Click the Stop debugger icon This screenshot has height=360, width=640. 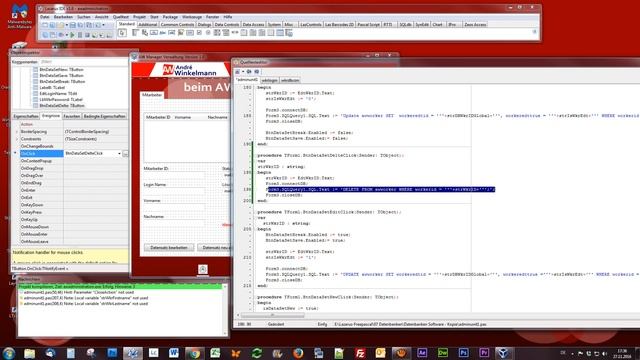pos(87,35)
